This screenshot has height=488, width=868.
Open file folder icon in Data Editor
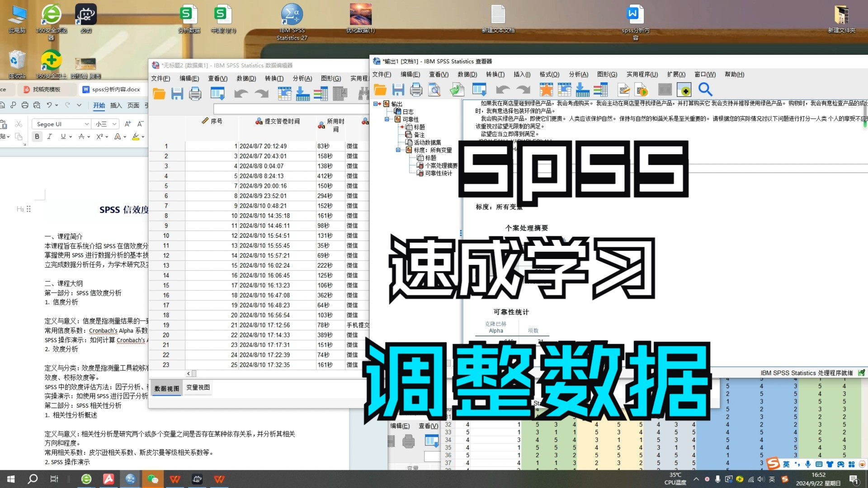159,94
